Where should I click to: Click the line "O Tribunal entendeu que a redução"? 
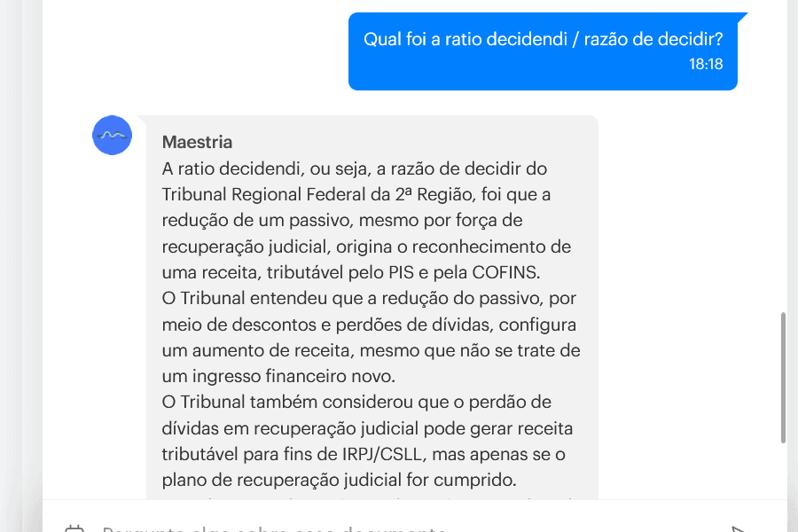tap(369, 299)
